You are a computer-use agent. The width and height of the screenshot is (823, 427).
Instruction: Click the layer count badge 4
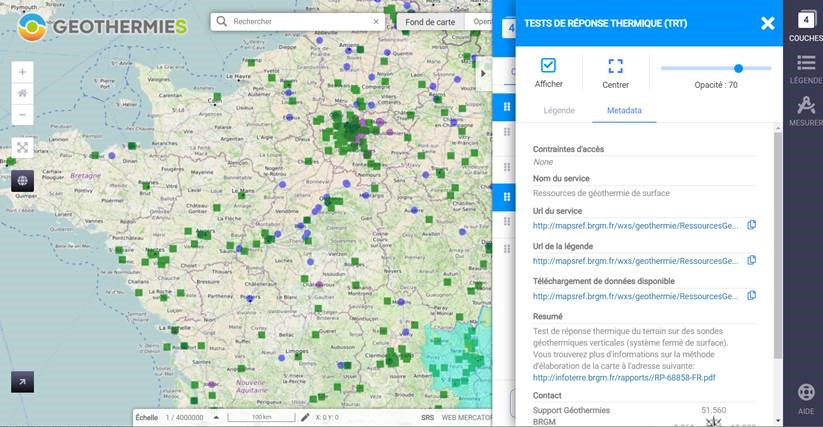[806, 20]
